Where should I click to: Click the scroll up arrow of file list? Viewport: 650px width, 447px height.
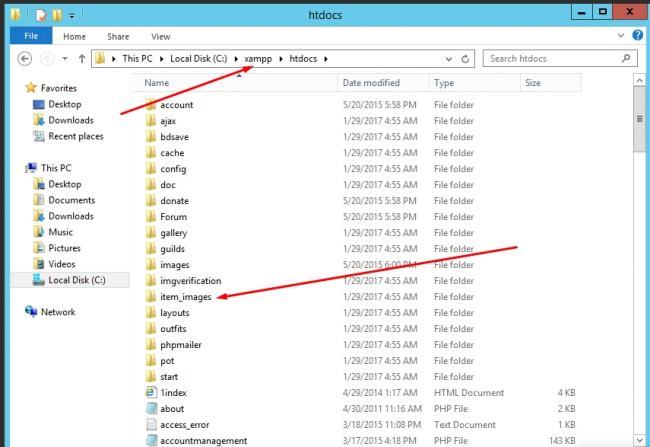click(639, 80)
